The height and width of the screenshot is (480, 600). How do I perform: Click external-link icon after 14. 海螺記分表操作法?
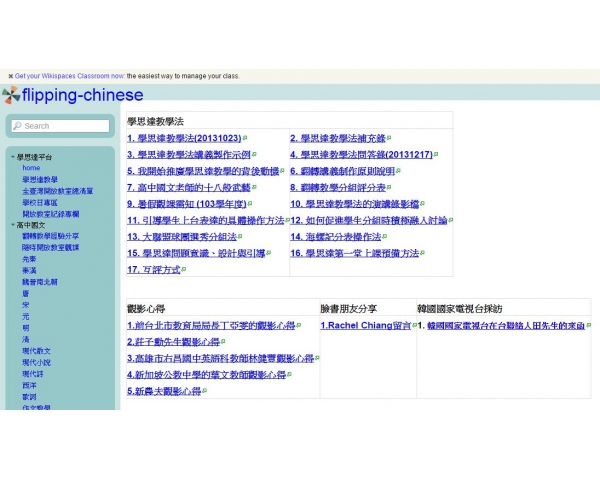pos(385,237)
